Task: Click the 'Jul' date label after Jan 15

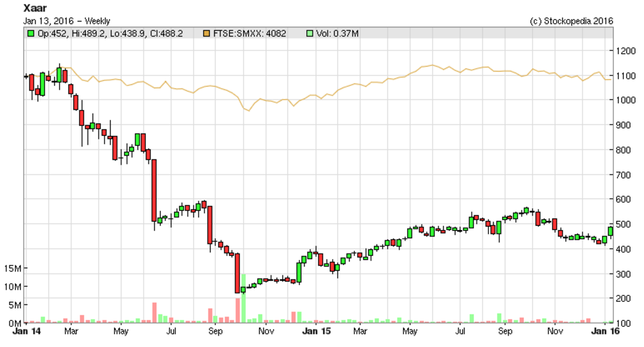Action: tap(460, 331)
